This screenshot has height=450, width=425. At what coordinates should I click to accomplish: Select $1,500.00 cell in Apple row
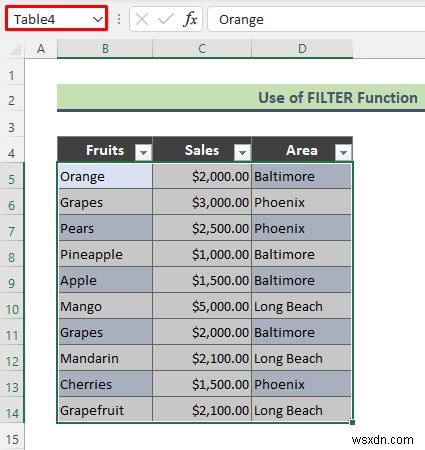(x=202, y=280)
